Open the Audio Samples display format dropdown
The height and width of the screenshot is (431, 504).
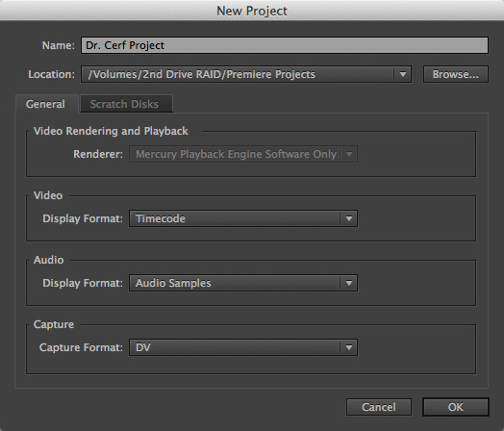(243, 283)
